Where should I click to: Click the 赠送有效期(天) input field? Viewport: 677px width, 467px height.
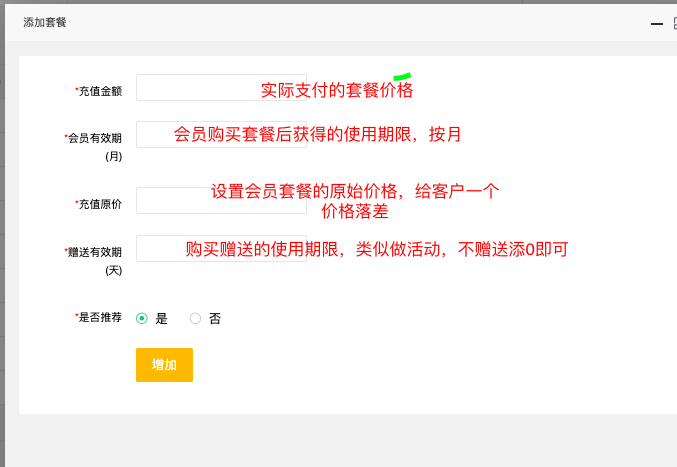(x=221, y=249)
